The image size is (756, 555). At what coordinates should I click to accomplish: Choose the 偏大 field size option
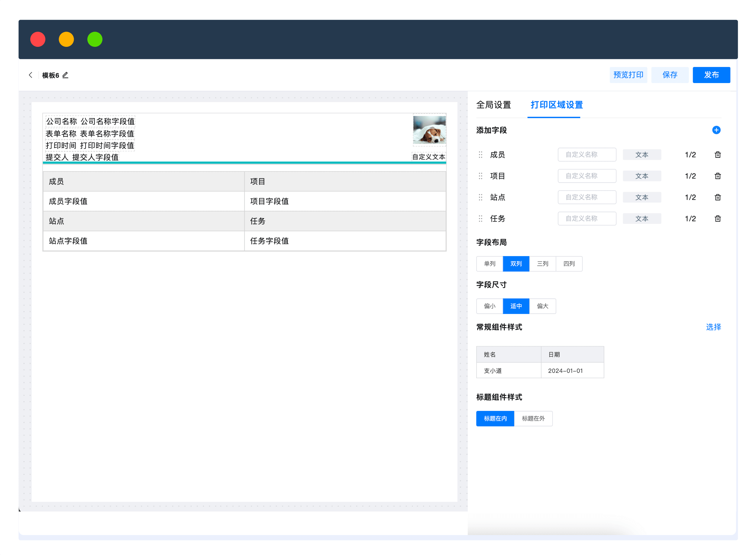point(542,306)
